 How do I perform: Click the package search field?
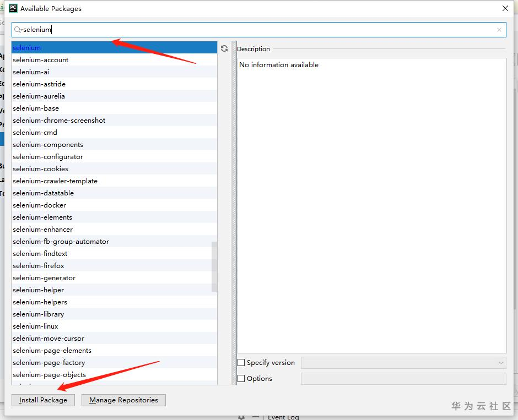(258, 30)
